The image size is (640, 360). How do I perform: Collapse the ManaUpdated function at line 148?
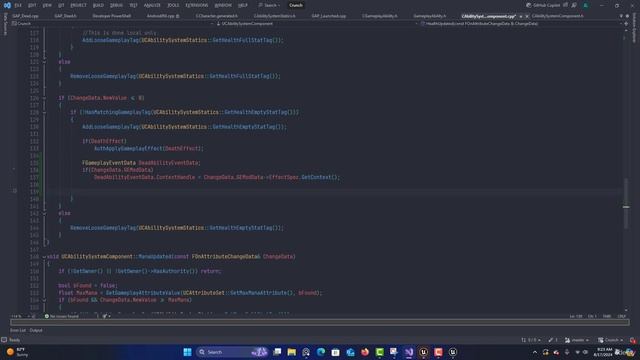pos(44,257)
